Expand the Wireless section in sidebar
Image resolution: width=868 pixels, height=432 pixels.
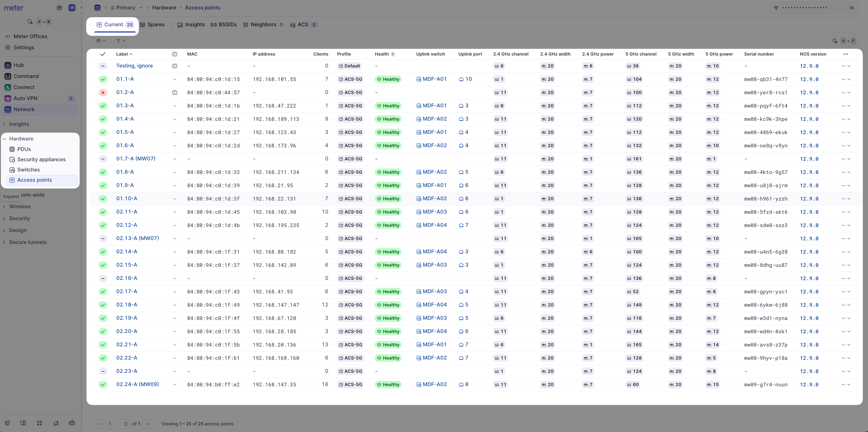click(x=20, y=206)
